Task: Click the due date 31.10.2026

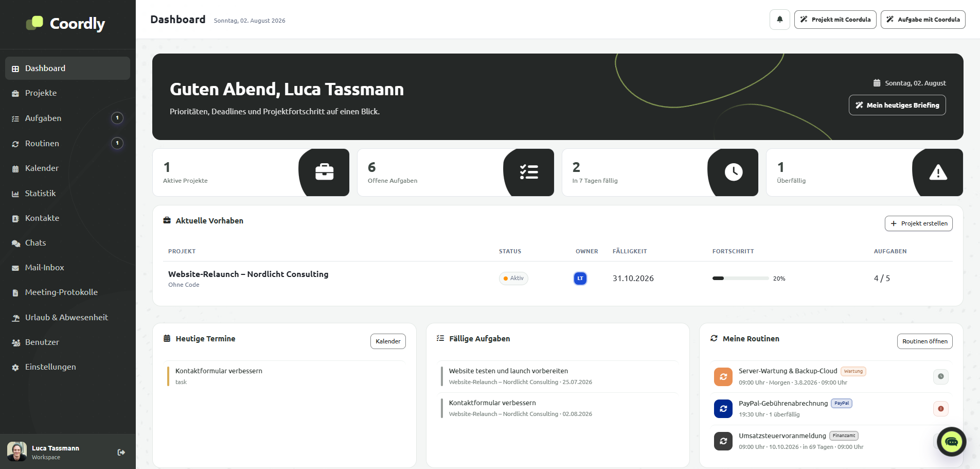Action: tap(633, 279)
